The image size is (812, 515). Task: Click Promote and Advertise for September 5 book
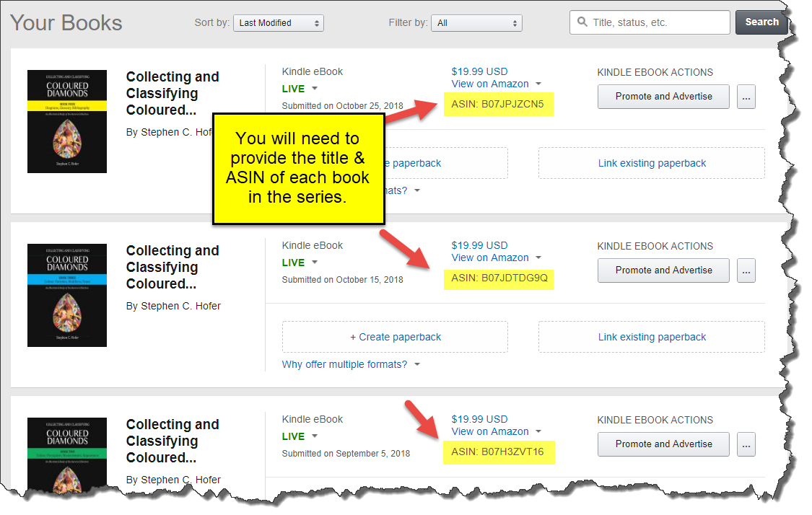[x=663, y=444]
